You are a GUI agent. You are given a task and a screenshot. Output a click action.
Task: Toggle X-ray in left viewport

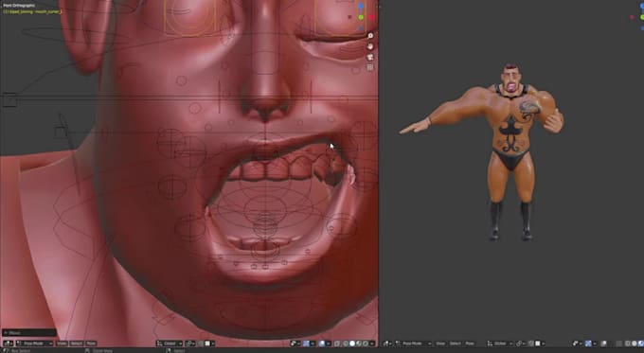(x=337, y=344)
